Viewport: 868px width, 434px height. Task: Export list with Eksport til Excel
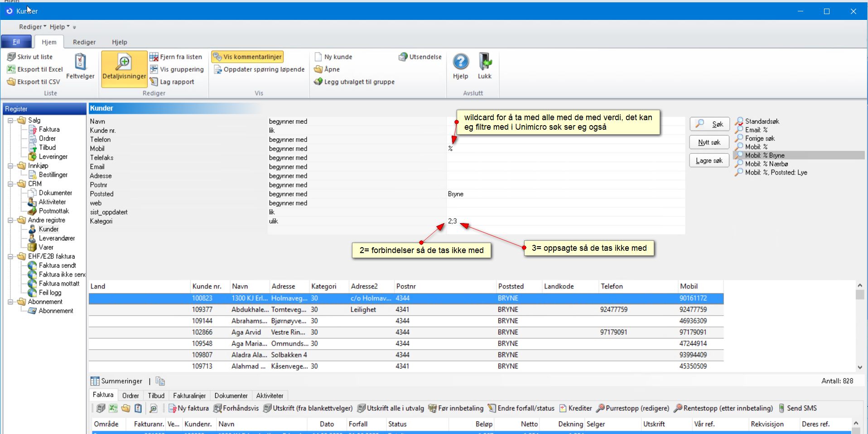[35, 69]
